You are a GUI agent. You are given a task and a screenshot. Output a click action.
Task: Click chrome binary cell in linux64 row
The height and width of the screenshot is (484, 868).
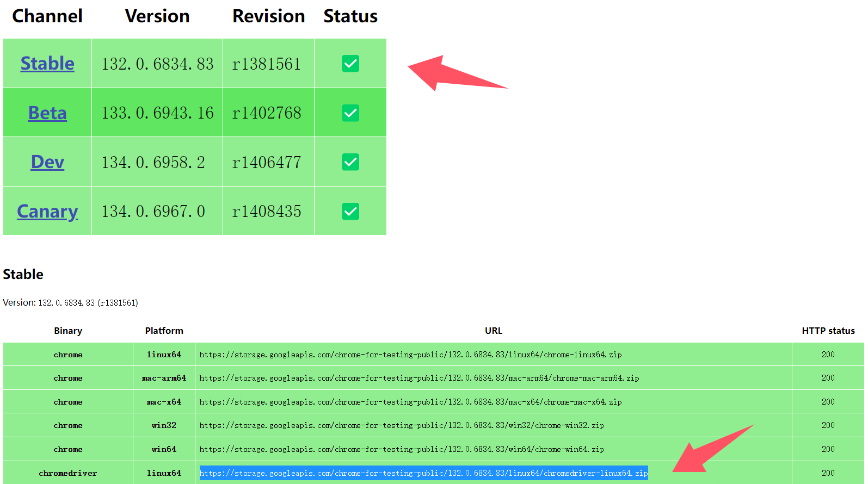(68, 355)
